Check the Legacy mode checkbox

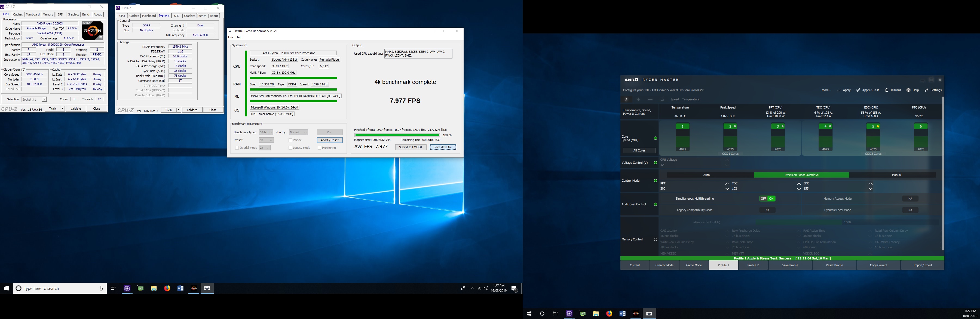[291, 148]
